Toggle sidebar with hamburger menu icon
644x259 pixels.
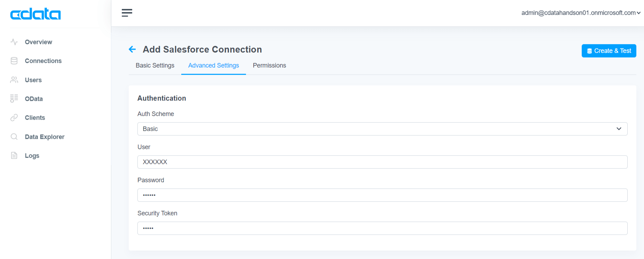127,13
